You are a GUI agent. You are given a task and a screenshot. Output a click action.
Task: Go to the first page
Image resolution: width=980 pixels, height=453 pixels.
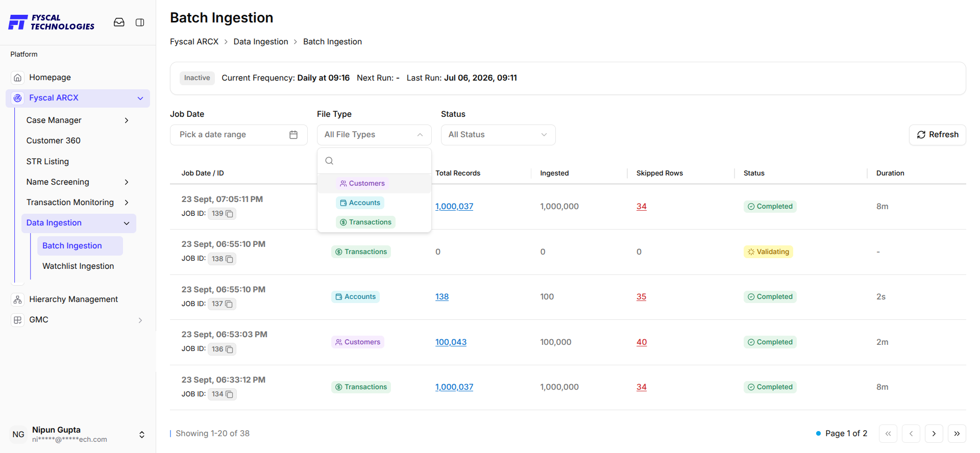[x=888, y=434]
